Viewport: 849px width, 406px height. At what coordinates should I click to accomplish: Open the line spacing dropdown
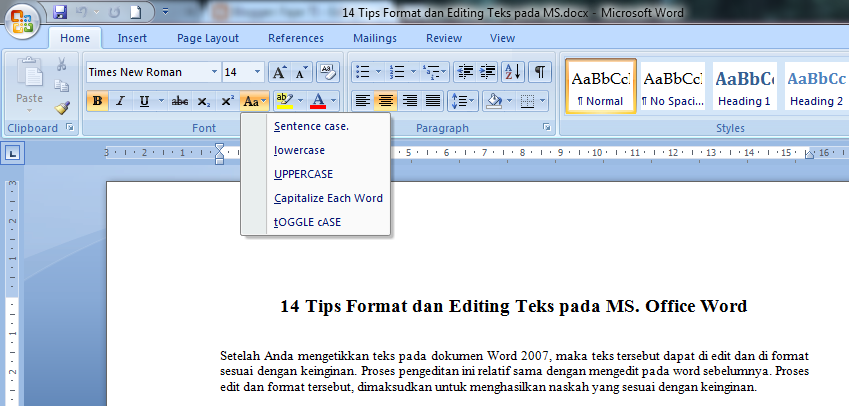coord(462,101)
